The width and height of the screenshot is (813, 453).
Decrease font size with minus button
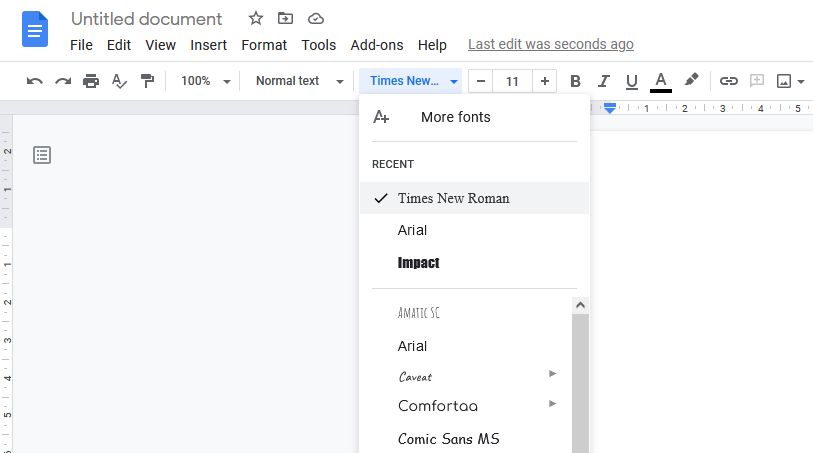tap(481, 81)
